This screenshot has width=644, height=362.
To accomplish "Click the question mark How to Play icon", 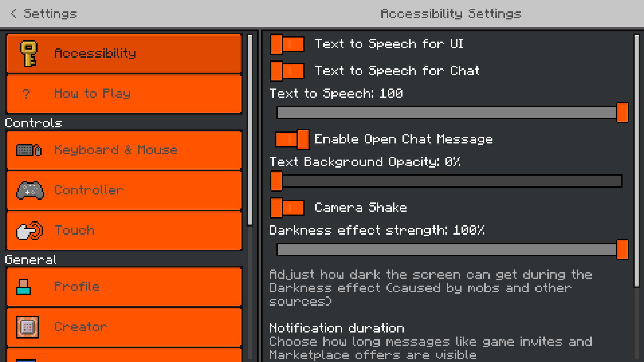I will (26, 94).
